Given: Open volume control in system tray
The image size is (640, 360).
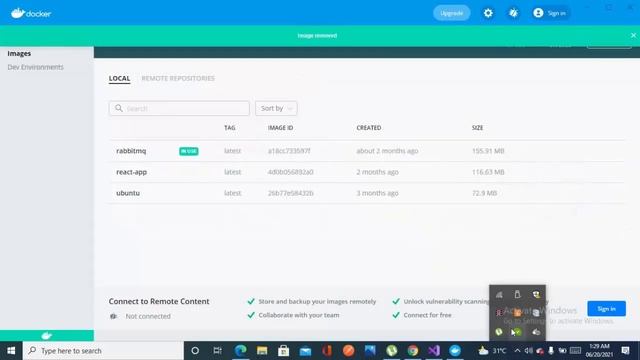Looking at the screenshot, I should pyautogui.click(x=529, y=351).
